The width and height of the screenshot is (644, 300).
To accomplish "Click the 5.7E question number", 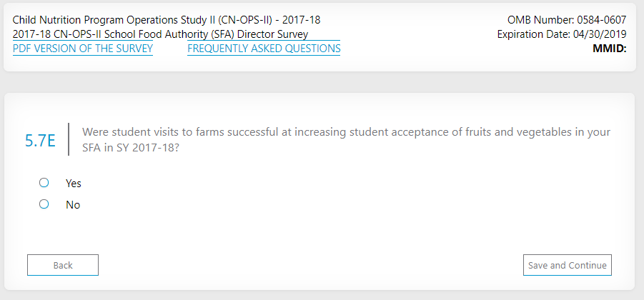I will [x=40, y=141].
